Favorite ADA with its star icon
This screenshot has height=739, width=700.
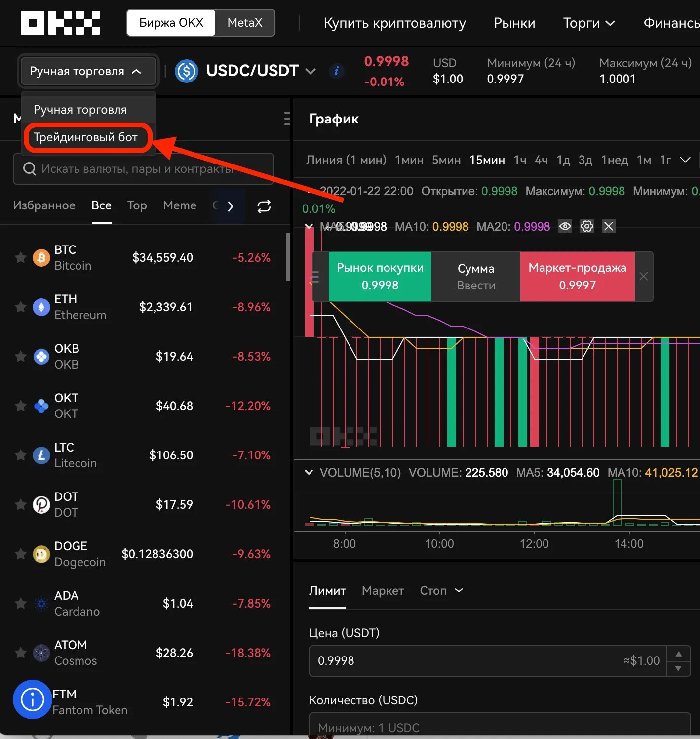tap(20, 603)
